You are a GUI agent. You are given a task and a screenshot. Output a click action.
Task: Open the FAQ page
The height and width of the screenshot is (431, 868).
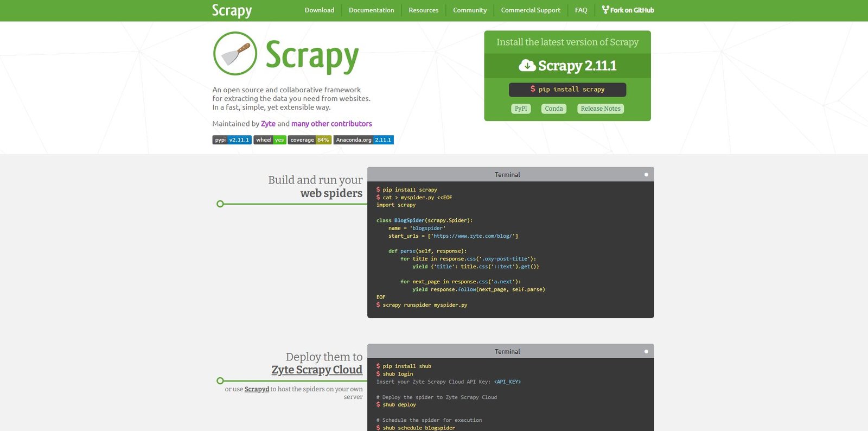[x=581, y=10]
